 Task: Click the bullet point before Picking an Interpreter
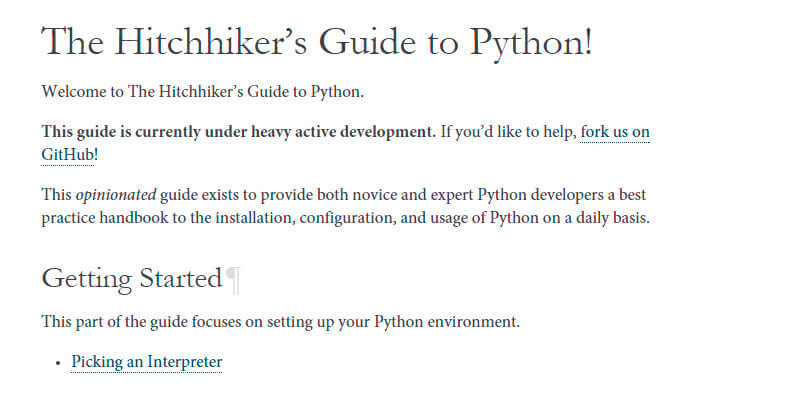(59, 363)
